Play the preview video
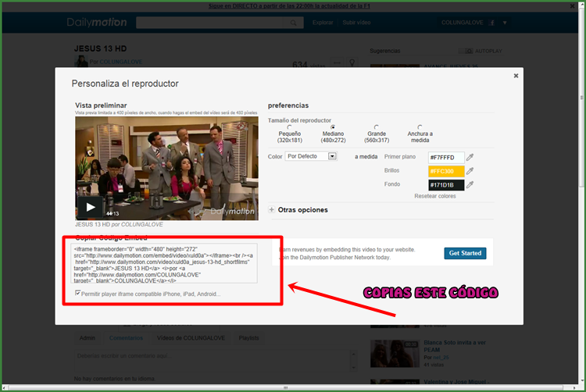Image resolution: width=586 pixels, height=392 pixels. click(x=91, y=208)
